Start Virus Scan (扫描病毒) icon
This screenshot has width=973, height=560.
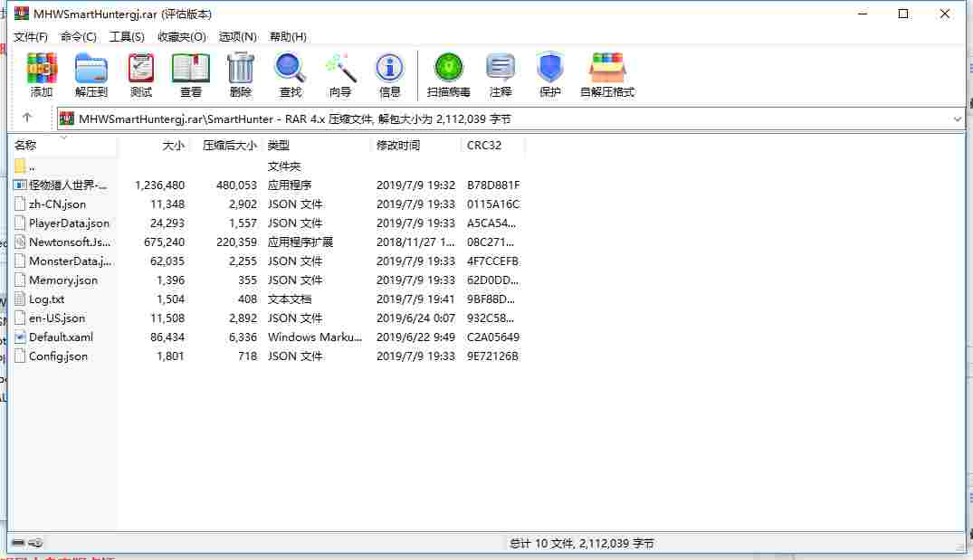[x=449, y=68]
